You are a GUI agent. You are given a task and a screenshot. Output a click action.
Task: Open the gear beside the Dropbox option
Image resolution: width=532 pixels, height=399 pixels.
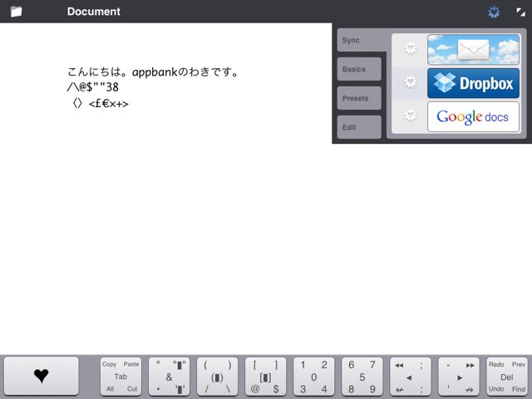pos(411,81)
